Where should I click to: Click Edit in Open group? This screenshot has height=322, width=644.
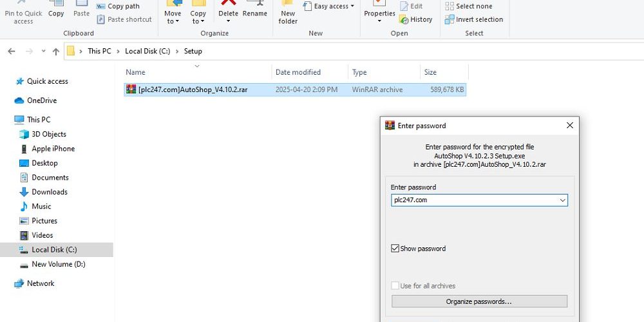[411, 6]
